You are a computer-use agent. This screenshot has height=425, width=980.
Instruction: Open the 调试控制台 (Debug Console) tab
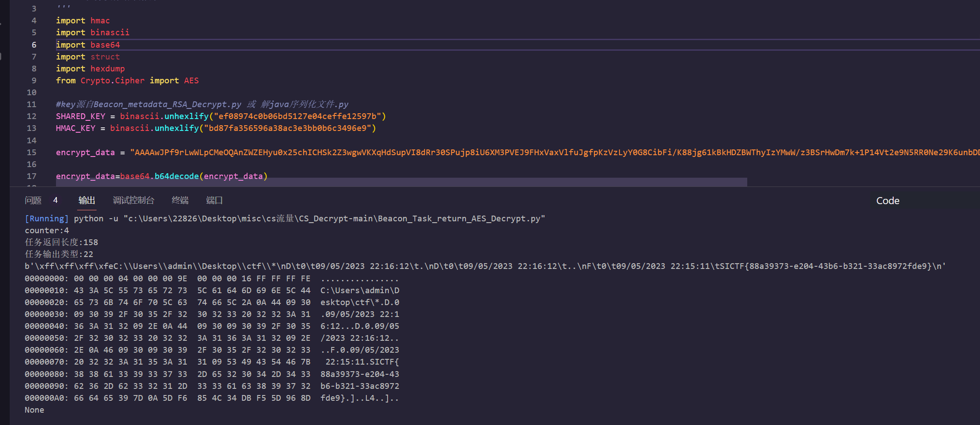(133, 200)
